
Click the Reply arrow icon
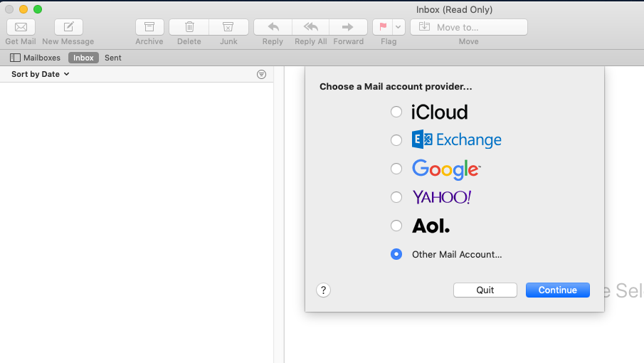[273, 27]
